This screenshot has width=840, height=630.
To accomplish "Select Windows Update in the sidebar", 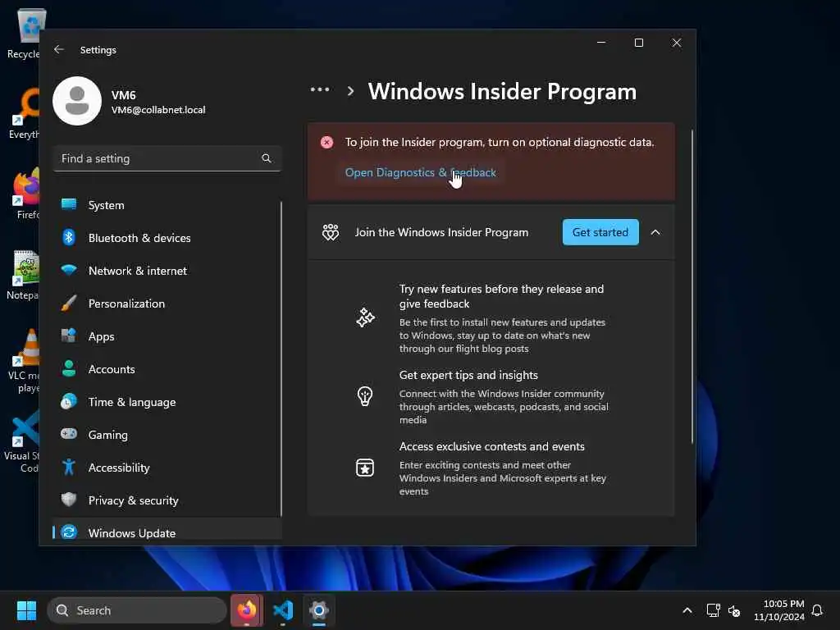I will pos(167,531).
